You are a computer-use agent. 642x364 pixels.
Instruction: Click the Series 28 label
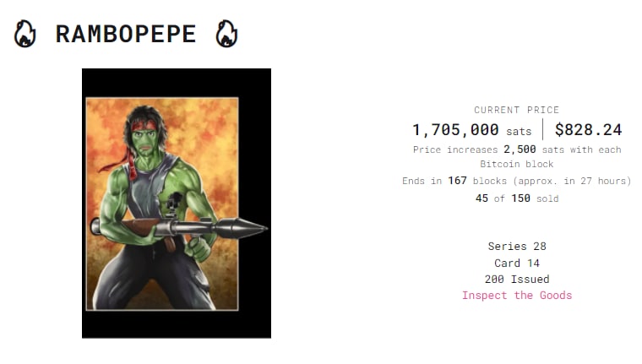click(516, 247)
